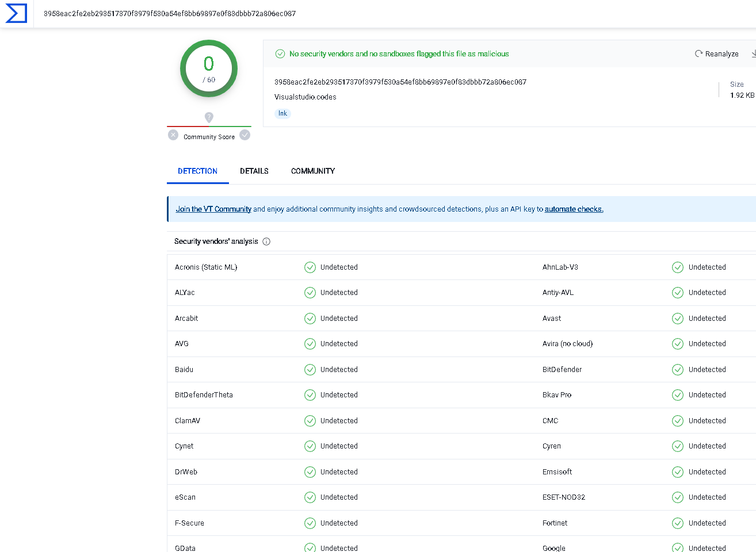Click the 'Undetected' text in the ClamAV row

[x=339, y=421]
